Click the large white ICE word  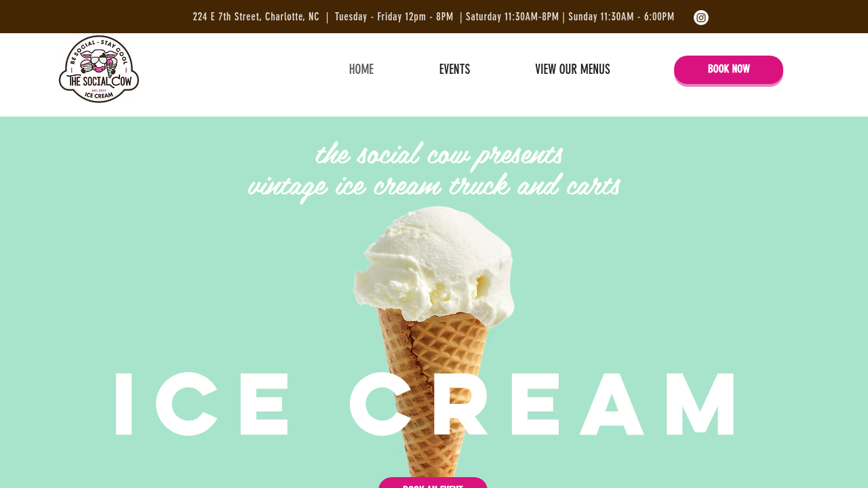[x=202, y=405]
